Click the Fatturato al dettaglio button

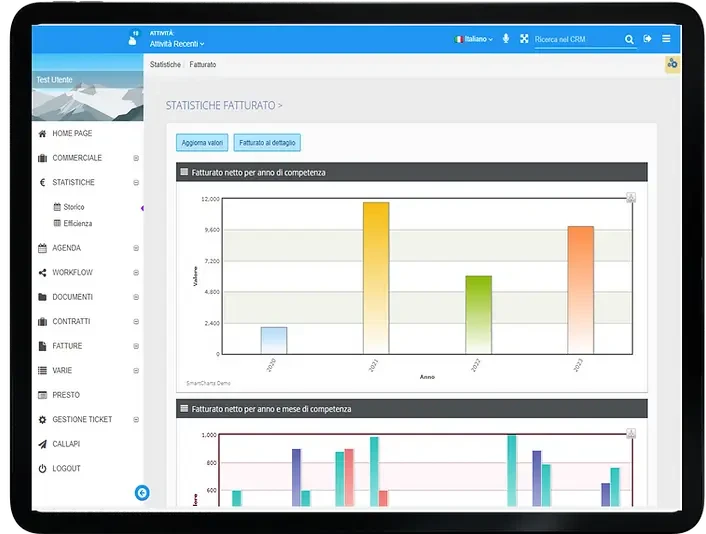[x=267, y=143]
